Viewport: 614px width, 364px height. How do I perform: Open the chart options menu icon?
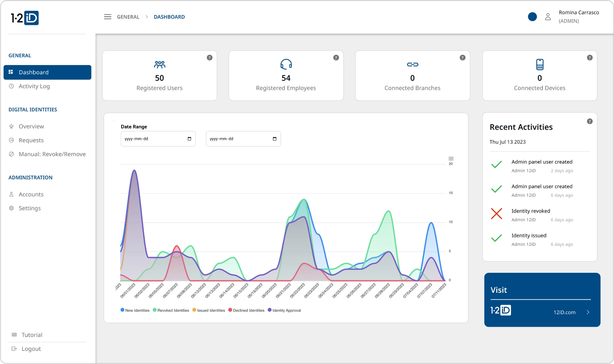[x=451, y=159]
